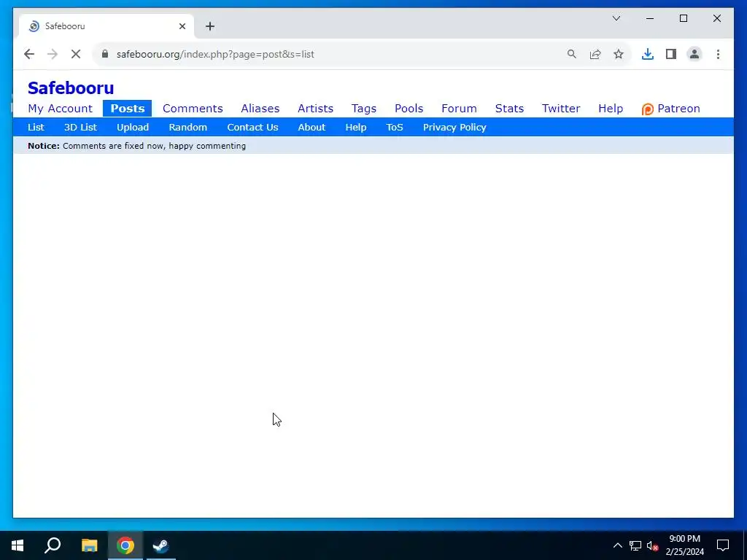Select the Safebooru tab title
Viewport: 747px width, 560px height.
[65, 26]
